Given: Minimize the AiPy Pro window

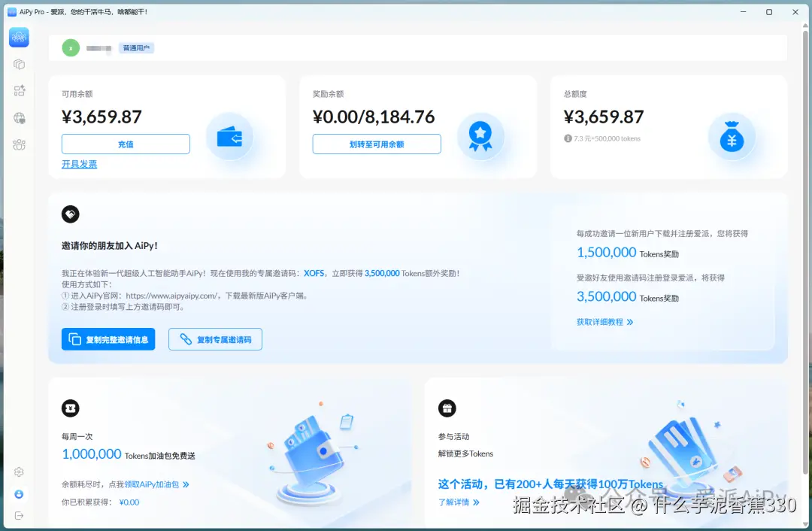Looking at the screenshot, I should click(x=743, y=12).
